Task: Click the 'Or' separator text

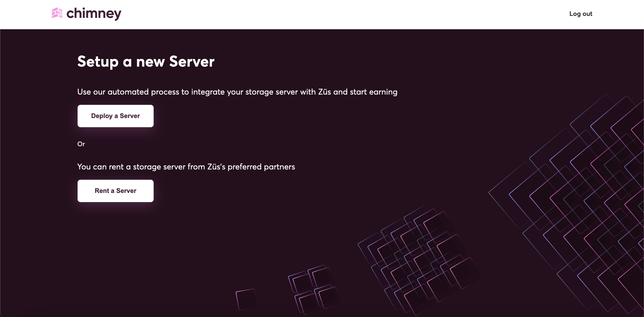Action: (x=81, y=144)
